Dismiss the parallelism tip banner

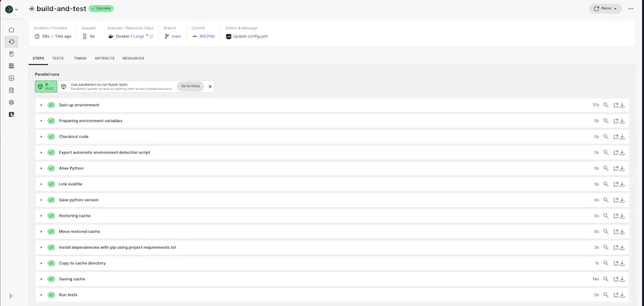coord(211,86)
